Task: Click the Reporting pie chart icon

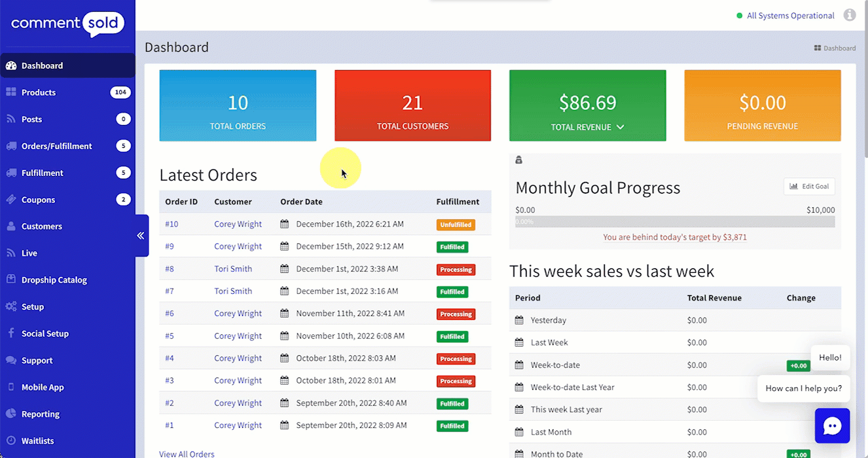Action: pyautogui.click(x=11, y=414)
